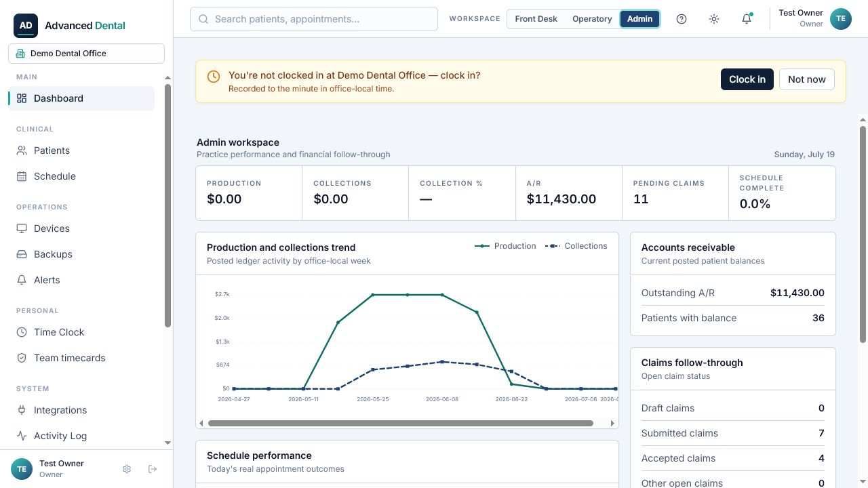The height and width of the screenshot is (488, 868).
Task: Click the Submitted claims row
Action: [x=733, y=433]
